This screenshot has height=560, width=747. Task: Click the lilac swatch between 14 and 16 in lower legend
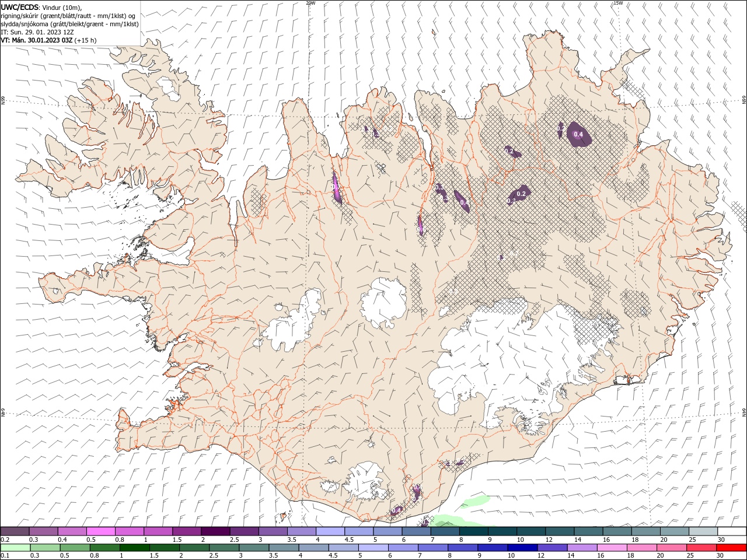coord(581,548)
